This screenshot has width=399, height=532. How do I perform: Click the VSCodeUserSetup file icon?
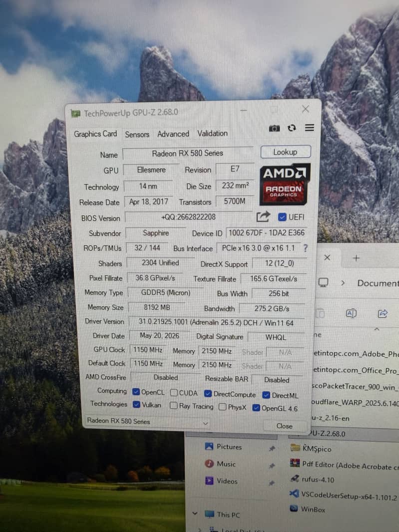294,493
